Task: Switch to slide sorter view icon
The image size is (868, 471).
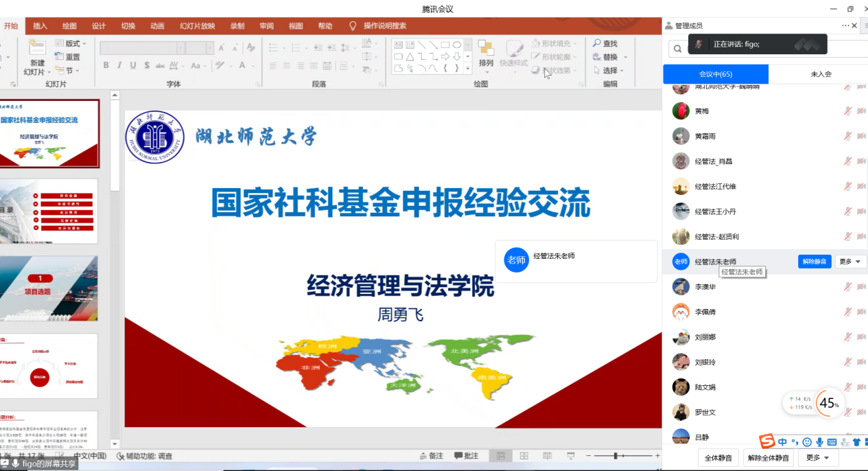Action: pos(524,456)
